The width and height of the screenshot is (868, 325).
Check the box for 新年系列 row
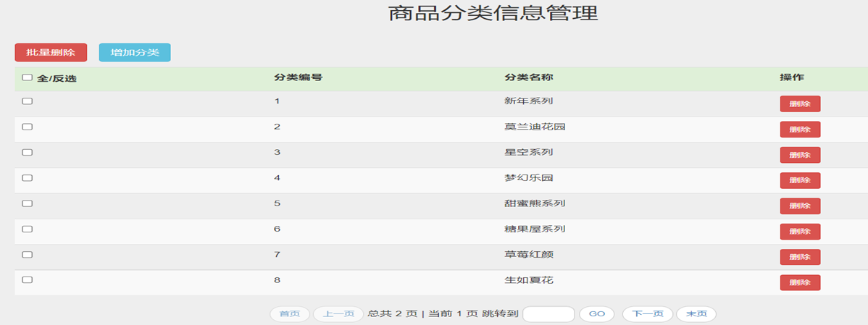click(27, 101)
